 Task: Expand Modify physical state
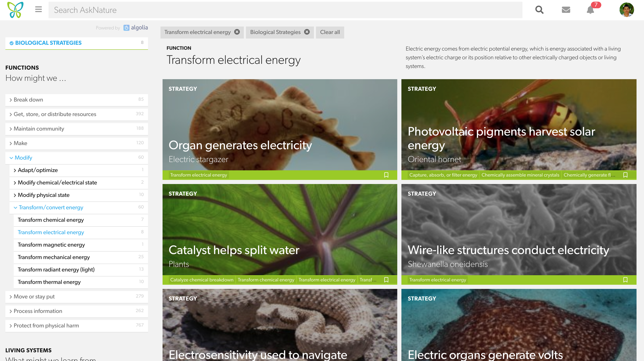tap(79, 195)
